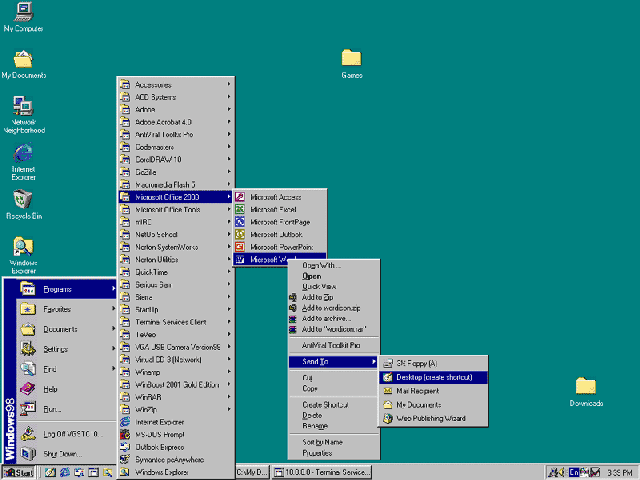The width and height of the screenshot is (640, 480).
Task: Click the Run icon in Start menu
Action: point(28,409)
